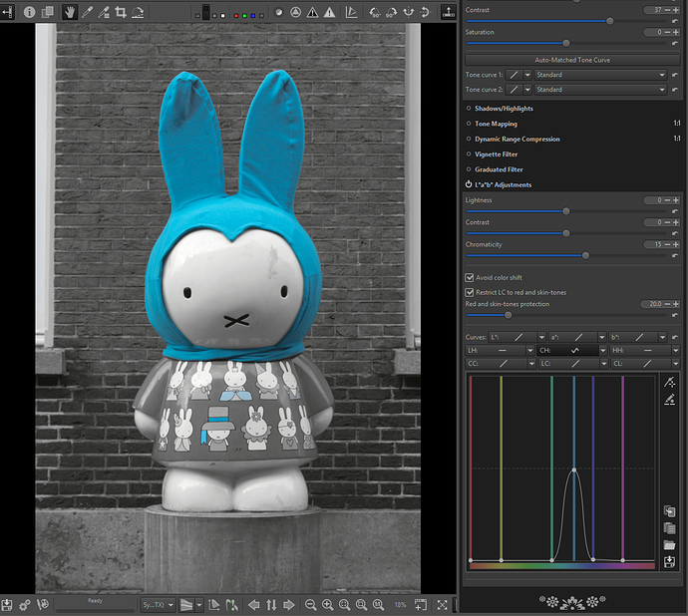Toggle fullscreen mode icon

click(443, 605)
